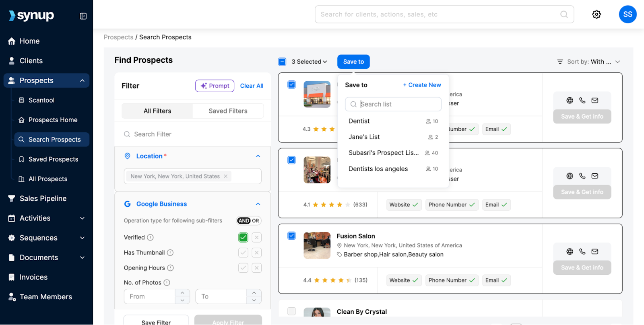
Task: Click the Prospects breadcrumb link
Action: (x=118, y=37)
